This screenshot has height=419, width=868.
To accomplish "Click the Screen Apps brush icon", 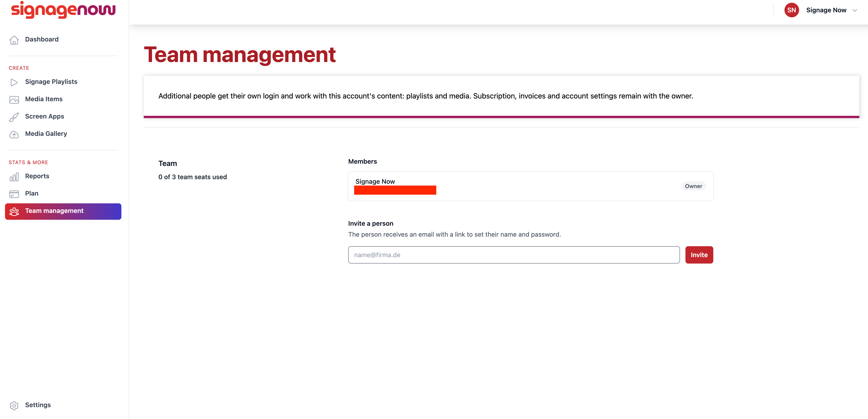I will [x=14, y=117].
